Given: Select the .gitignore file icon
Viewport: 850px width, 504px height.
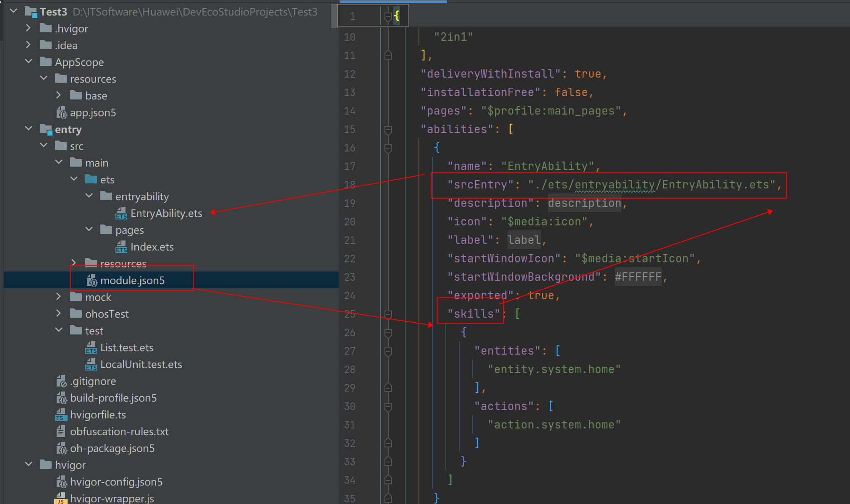Looking at the screenshot, I should pos(61,381).
